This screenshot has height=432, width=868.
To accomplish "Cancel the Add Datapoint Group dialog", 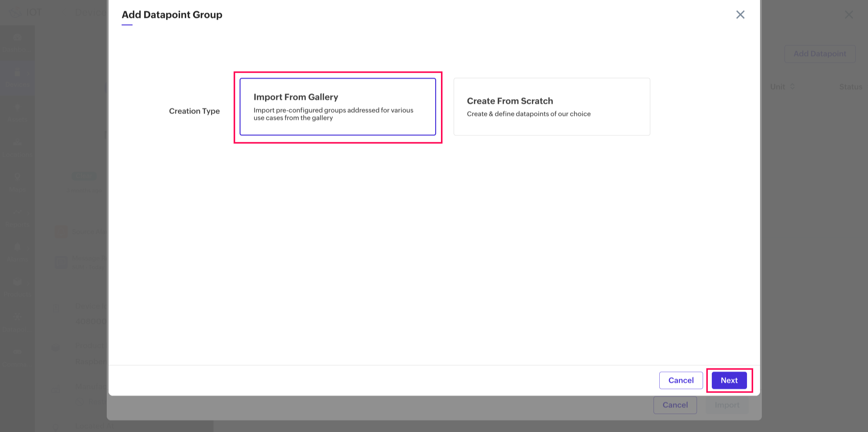I will [681, 380].
